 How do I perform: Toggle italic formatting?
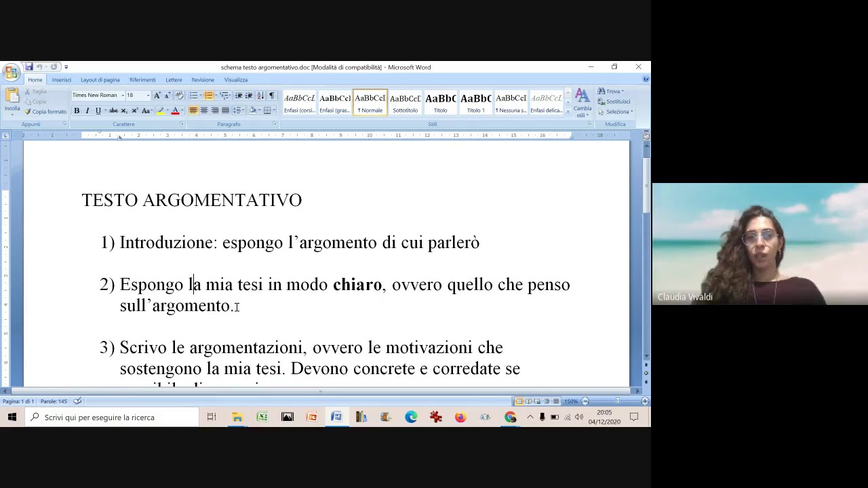87,110
